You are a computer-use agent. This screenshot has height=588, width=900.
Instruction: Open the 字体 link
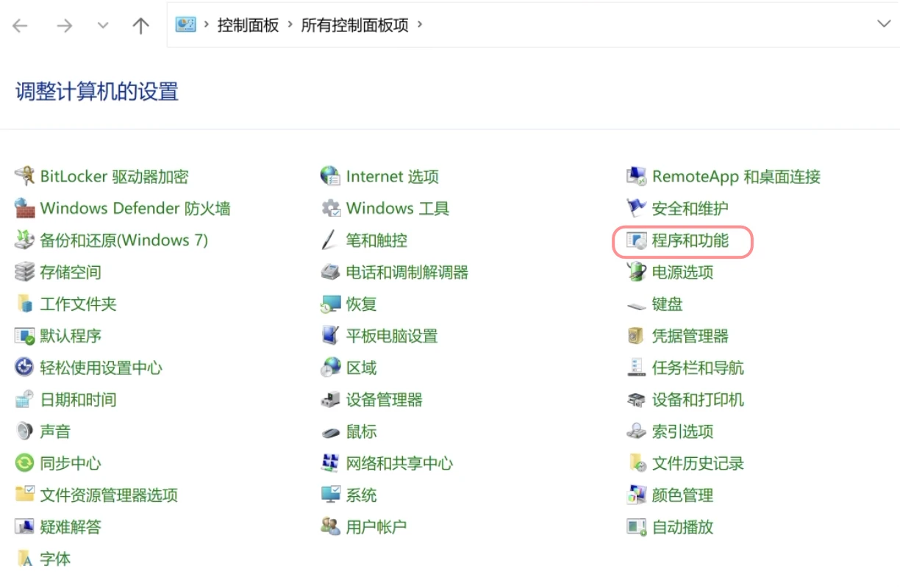point(55,559)
